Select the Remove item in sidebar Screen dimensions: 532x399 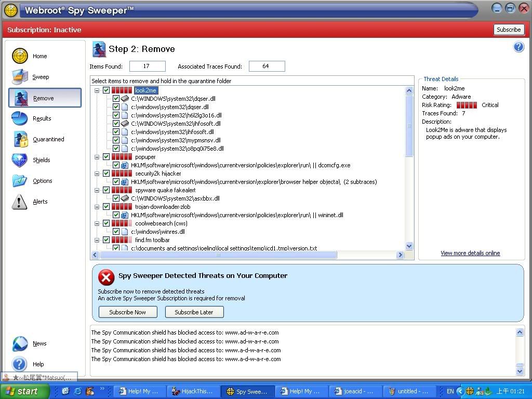pos(45,98)
